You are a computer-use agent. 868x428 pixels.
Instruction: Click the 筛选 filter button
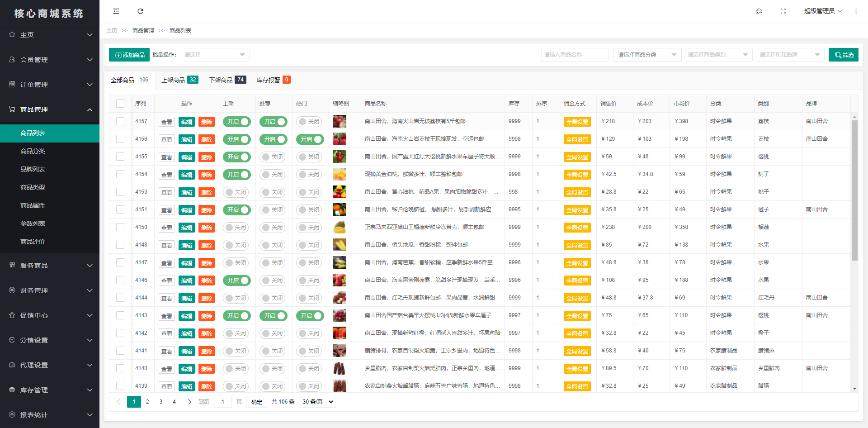tap(844, 55)
